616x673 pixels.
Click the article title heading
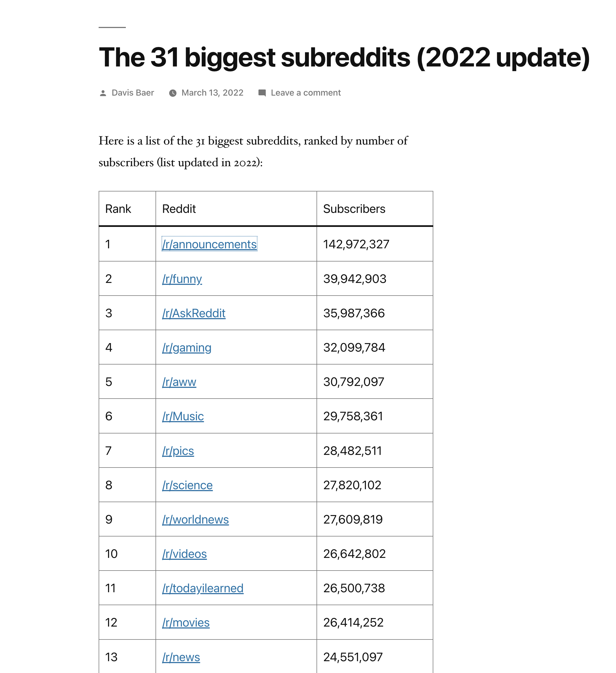click(x=344, y=57)
